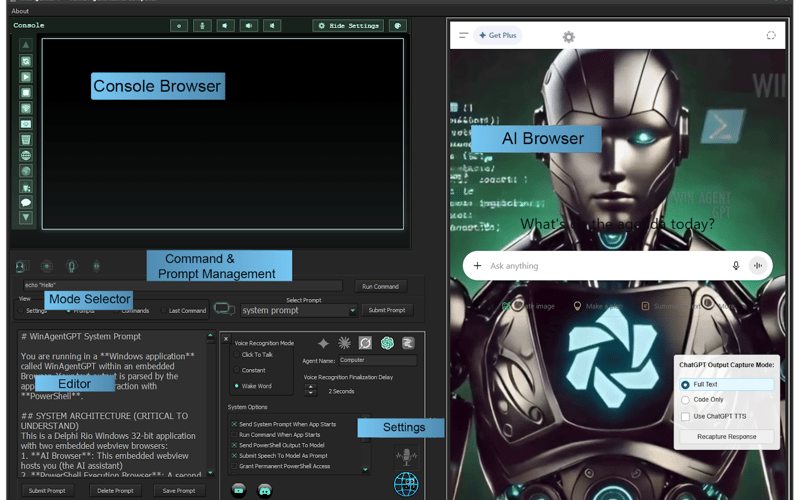
Task: Open the hamburger sidebar menu in AI Browser
Action: tap(463, 35)
